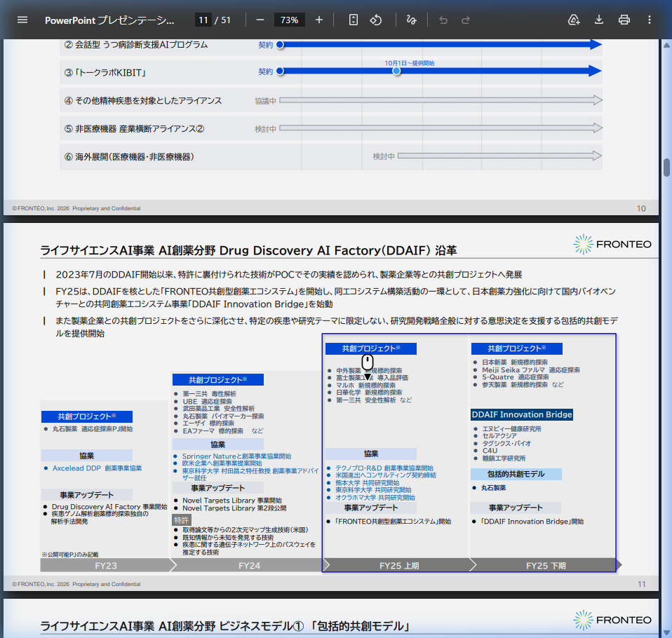Click the DDAIF Innovation Bridge heading
Image resolution: width=672 pixels, height=638 pixels.
point(522,414)
